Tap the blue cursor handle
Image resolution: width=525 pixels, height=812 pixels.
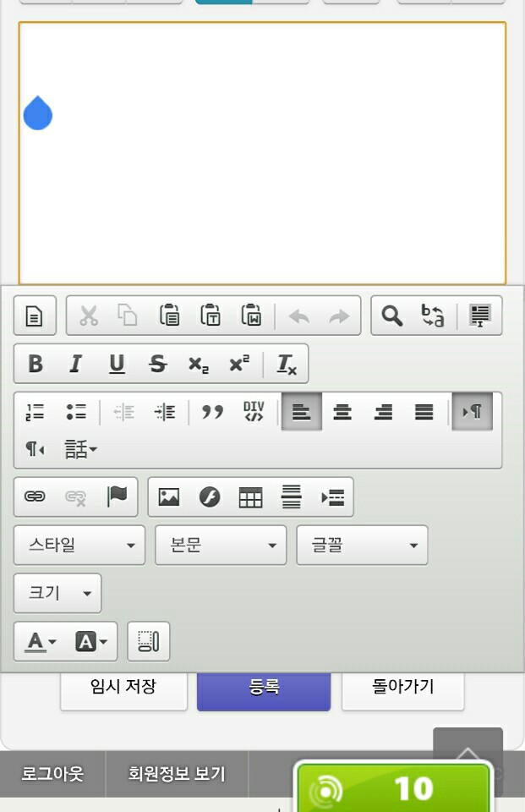click(38, 112)
